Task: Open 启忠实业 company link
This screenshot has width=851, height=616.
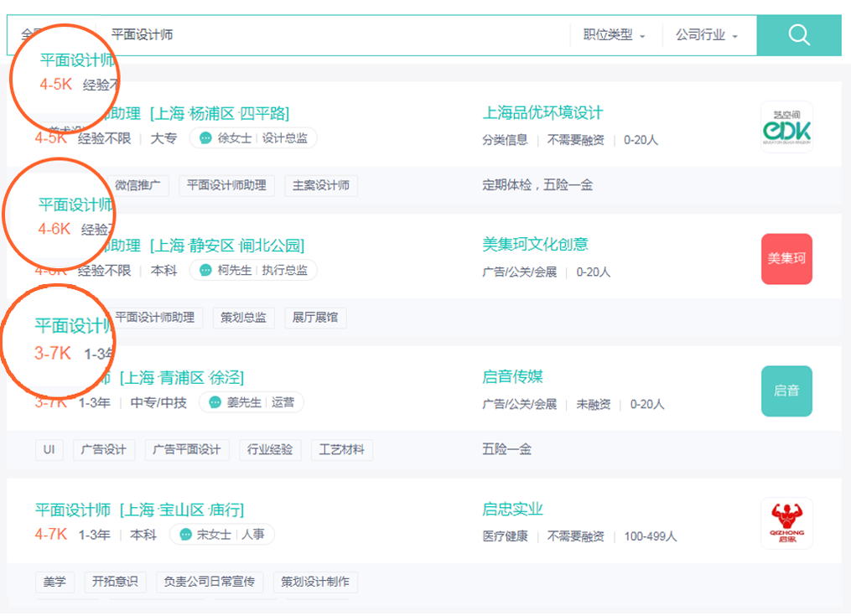Action: coord(512,510)
